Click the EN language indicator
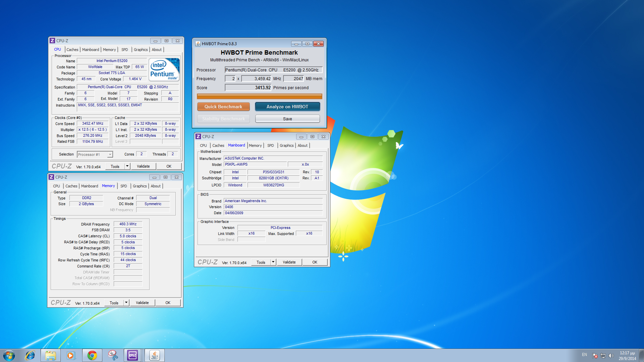 (584, 355)
